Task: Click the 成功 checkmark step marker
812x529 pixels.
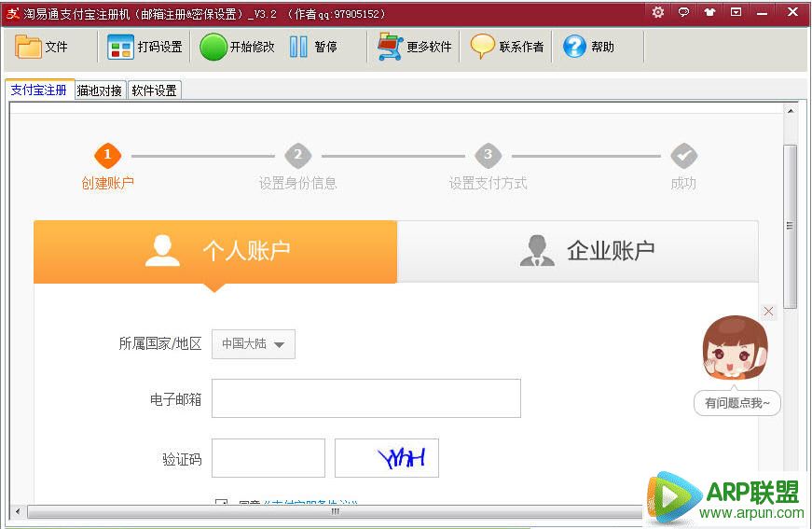Action: [x=684, y=156]
